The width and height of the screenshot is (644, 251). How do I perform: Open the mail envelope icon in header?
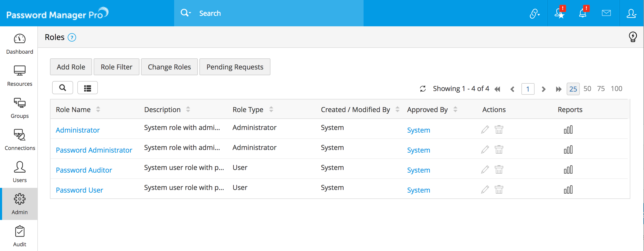(606, 13)
